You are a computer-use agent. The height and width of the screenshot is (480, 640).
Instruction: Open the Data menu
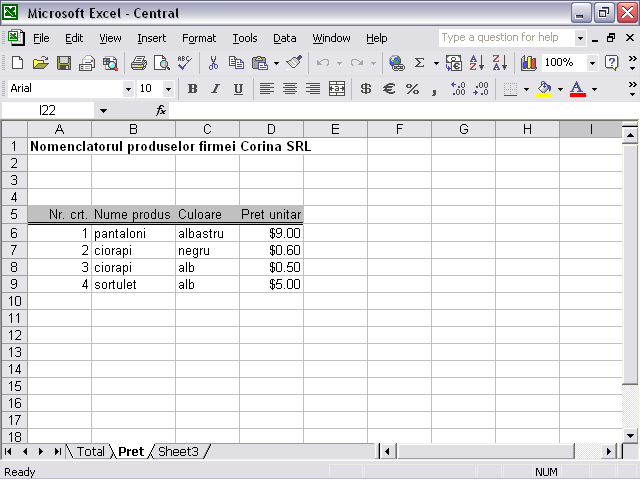click(284, 38)
